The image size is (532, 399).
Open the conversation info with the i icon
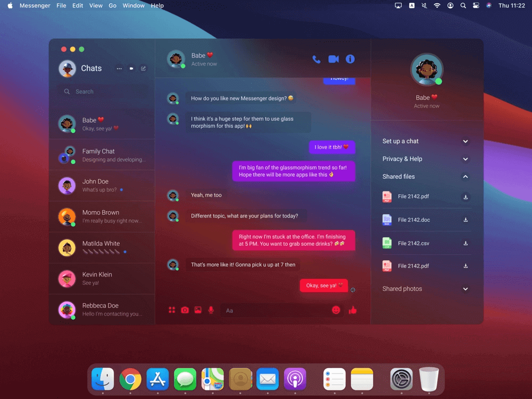(x=350, y=59)
